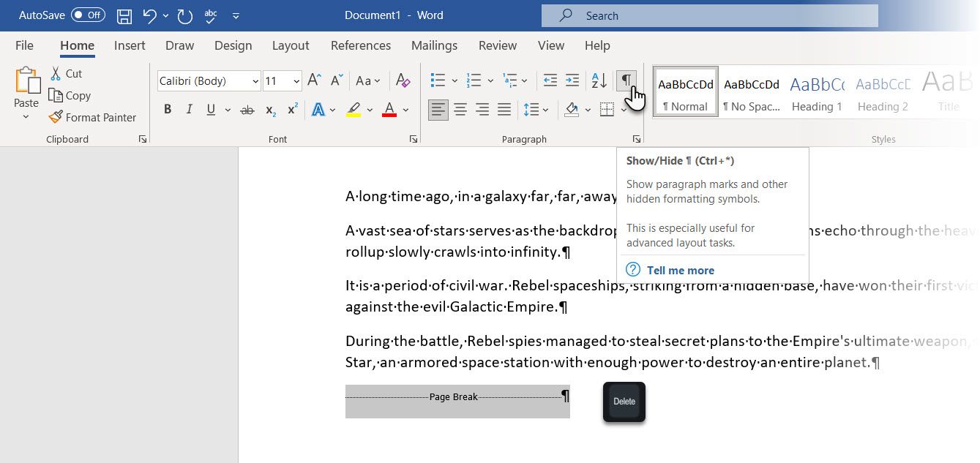Toggle Show/Hide paragraph marks button
This screenshot has height=463, width=980.
[x=626, y=80]
